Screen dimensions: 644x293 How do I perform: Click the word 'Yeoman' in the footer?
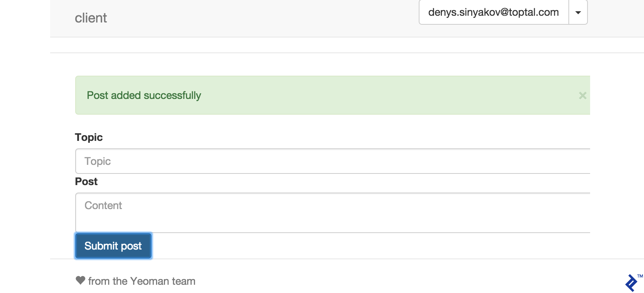tap(150, 281)
